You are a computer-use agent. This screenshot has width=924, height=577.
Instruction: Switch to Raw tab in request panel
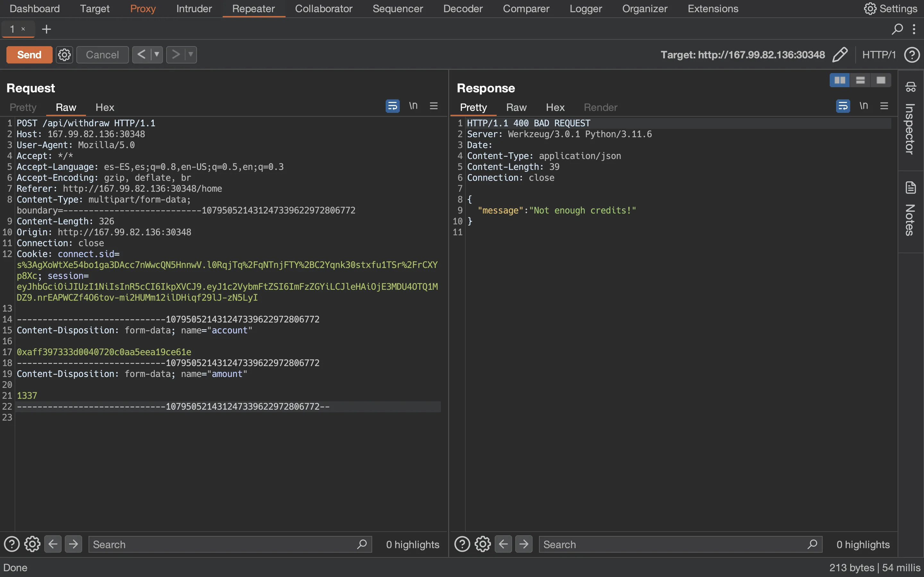click(65, 106)
